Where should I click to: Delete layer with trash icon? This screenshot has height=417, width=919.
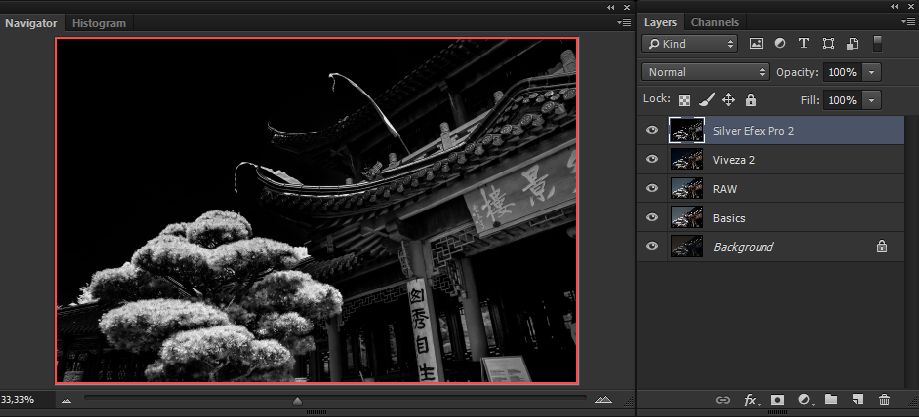884,400
